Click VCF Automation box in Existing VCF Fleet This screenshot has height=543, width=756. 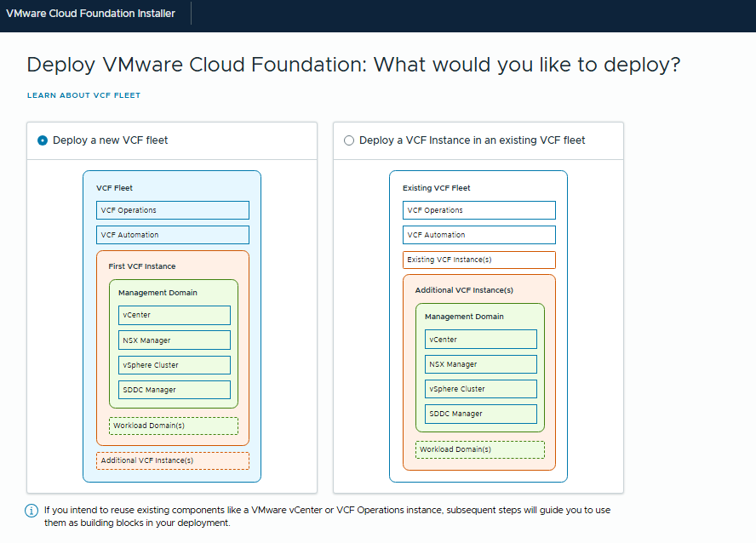pos(479,235)
